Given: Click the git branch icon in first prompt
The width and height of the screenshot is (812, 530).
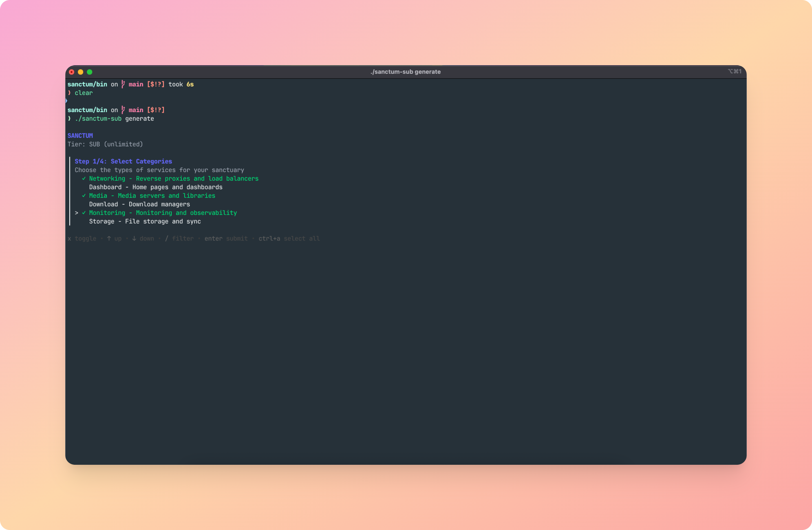Looking at the screenshot, I should tap(123, 84).
